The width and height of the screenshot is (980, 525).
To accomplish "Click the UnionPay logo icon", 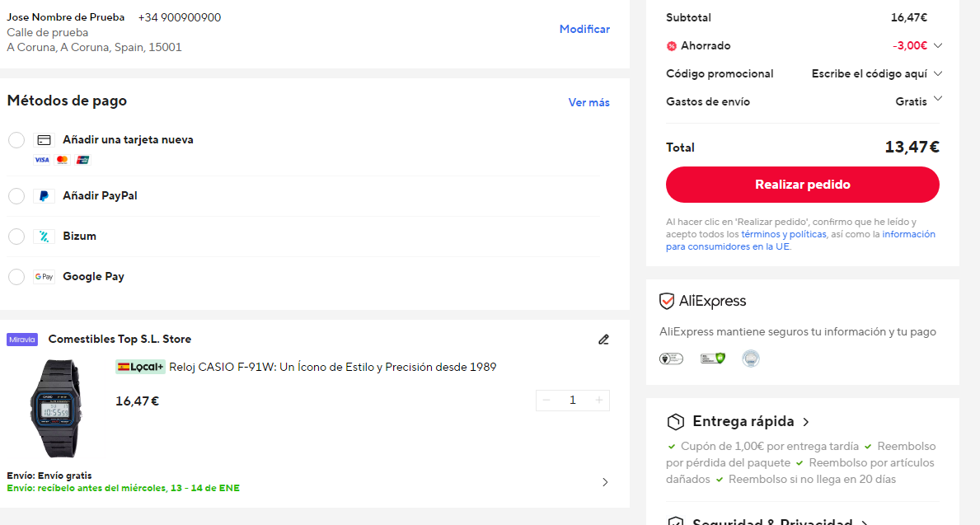I will tap(82, 160).
